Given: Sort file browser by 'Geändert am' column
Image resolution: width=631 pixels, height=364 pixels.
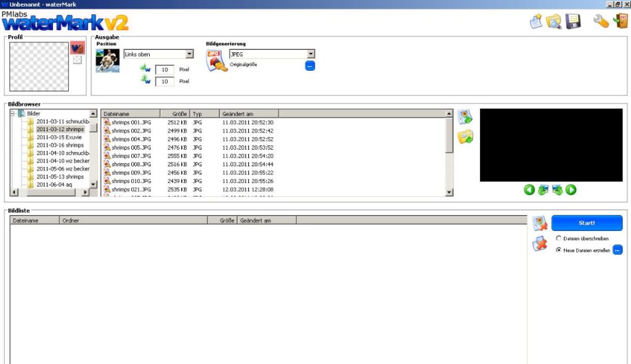Looking at the screenshot, I should click(248, 114).
